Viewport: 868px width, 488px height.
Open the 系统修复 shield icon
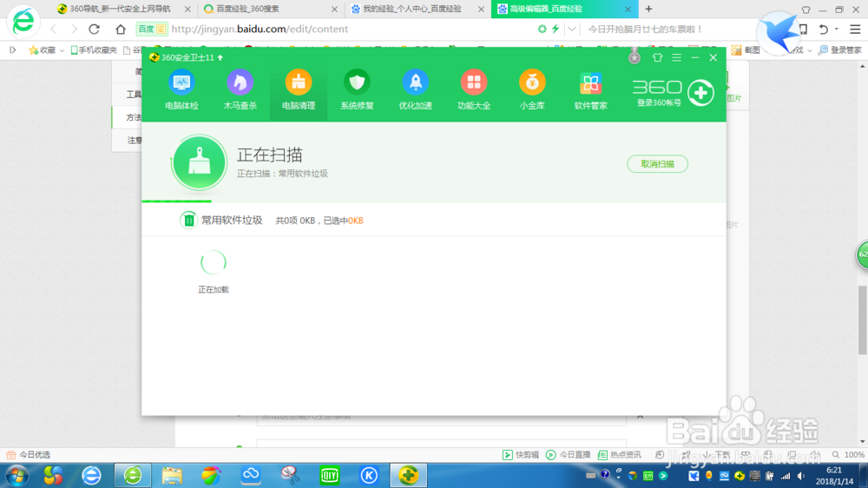point(357,89)
